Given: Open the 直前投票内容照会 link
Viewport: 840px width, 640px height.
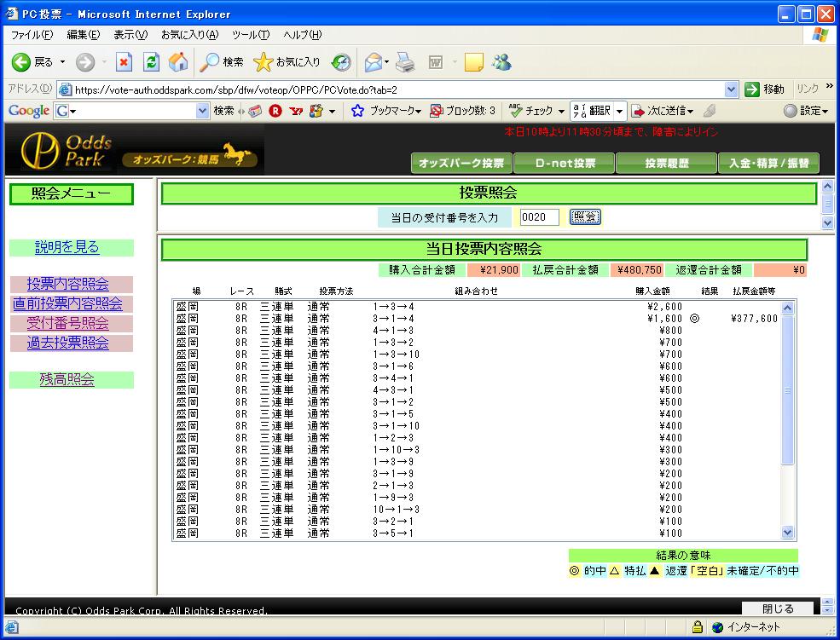Looking at the screenshot, I should [x=67, y=303].
